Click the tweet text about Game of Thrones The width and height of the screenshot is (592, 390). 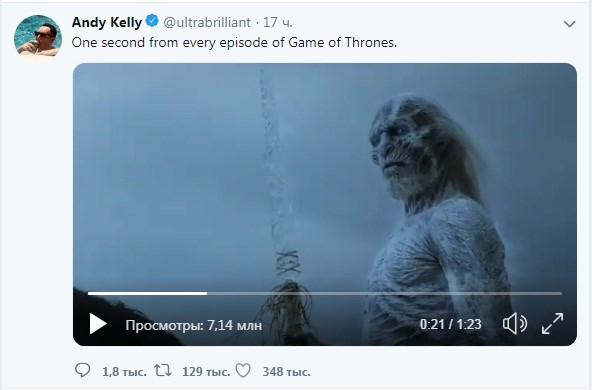234,42
